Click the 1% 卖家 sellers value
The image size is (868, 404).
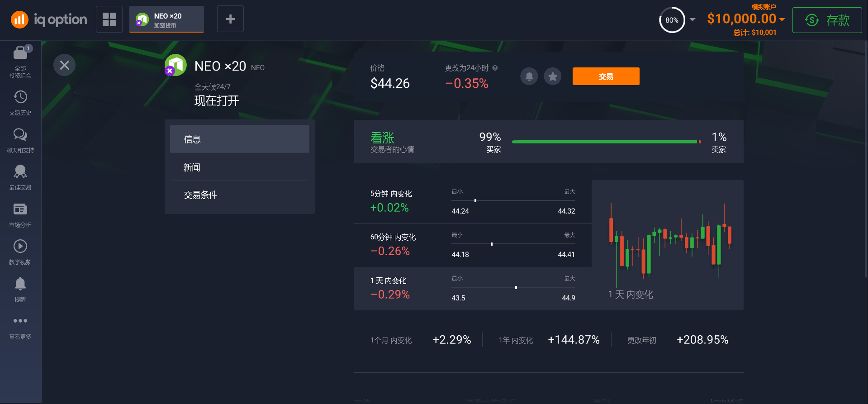pyautogui.click(x=719, y=142)
